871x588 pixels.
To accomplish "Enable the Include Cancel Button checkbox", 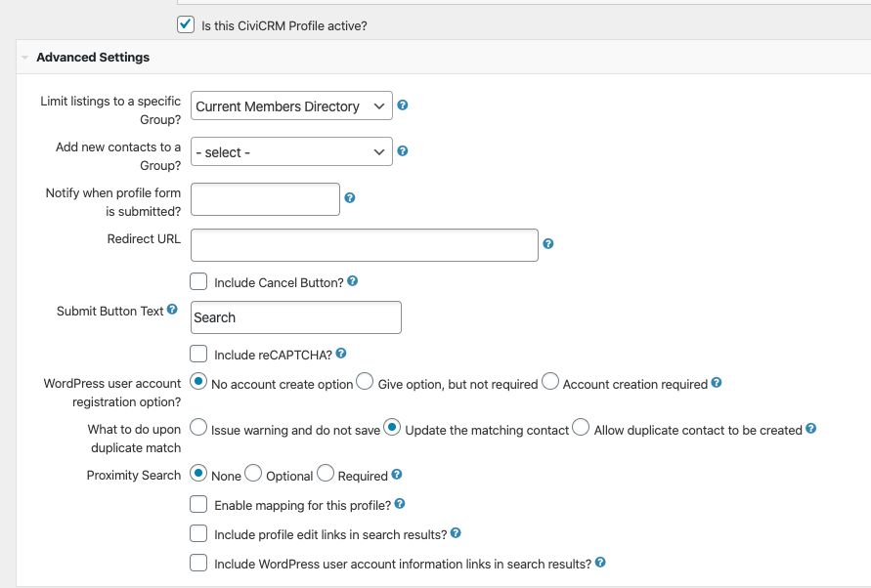I will (198, 281).
